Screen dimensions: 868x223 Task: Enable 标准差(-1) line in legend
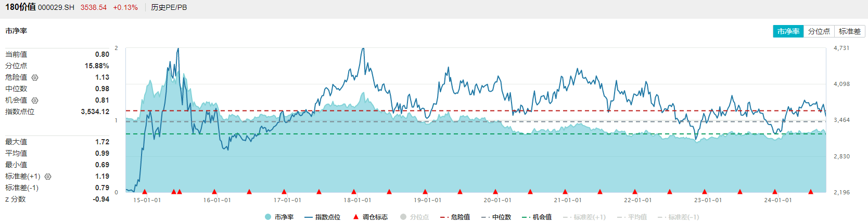coord(679,217)
